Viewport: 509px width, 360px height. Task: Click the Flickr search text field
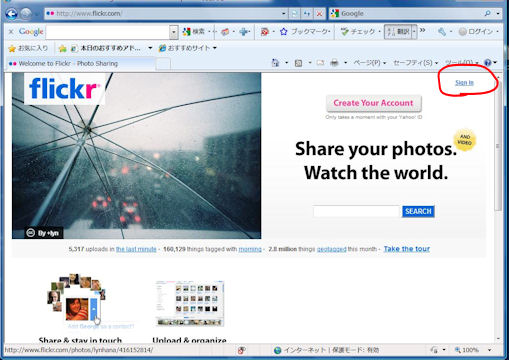tap(356, 211)
